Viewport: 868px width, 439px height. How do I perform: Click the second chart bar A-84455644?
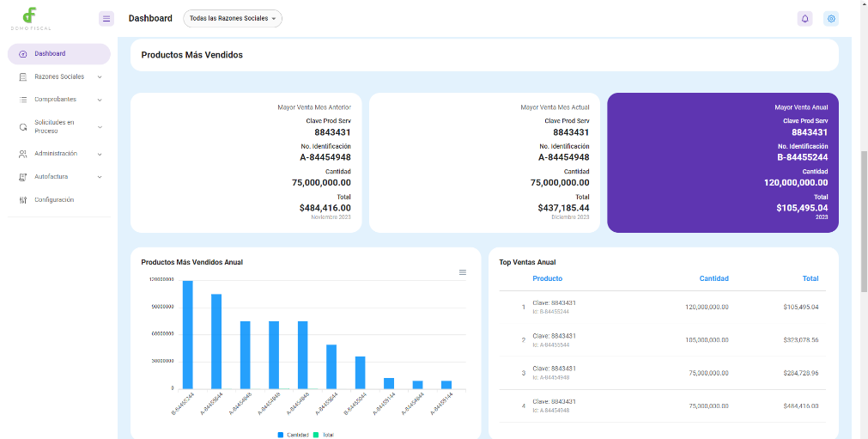pyautogui.click(x=216, y=342)
